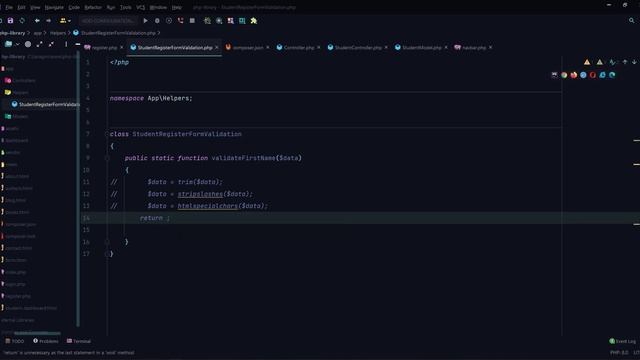The image size is (640, 360).
Task: Close the StudentRegisterFormValidation.php tab
Action: coord(217,47)
